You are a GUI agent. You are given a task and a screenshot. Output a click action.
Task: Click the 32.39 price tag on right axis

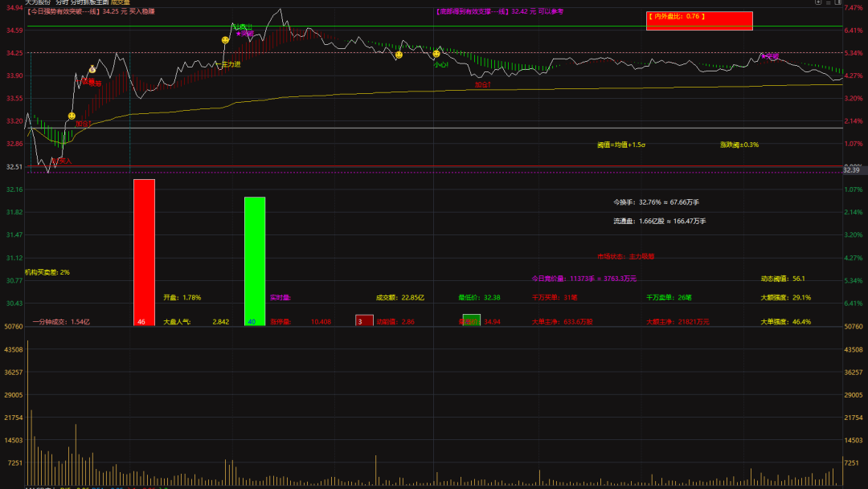point(851,170)
